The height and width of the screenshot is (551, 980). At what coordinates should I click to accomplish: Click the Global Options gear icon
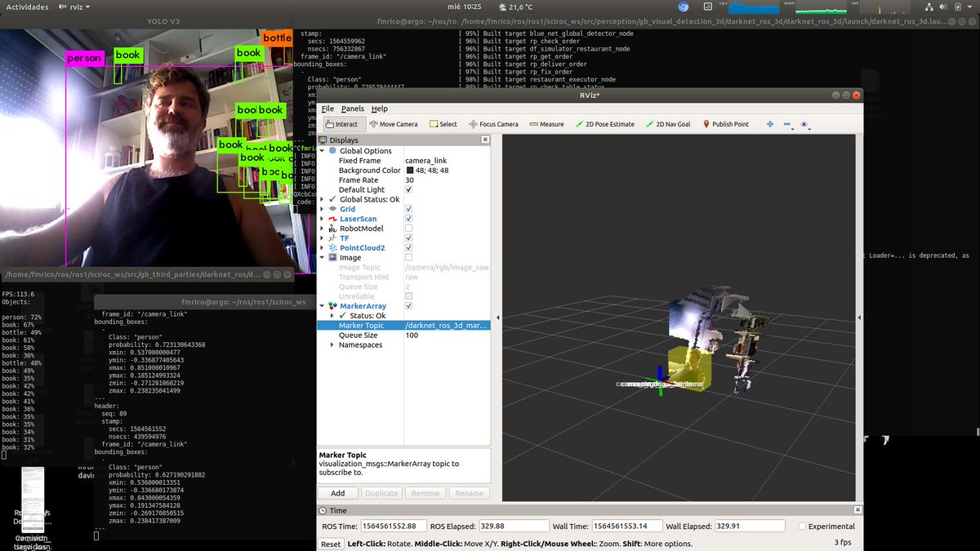coord(332,151)
